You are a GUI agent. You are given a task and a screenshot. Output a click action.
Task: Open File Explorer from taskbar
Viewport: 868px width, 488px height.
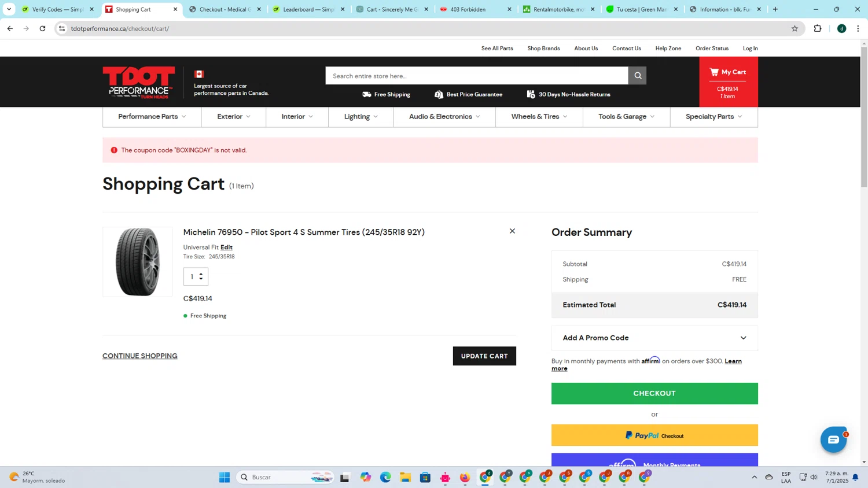[405, 477]
